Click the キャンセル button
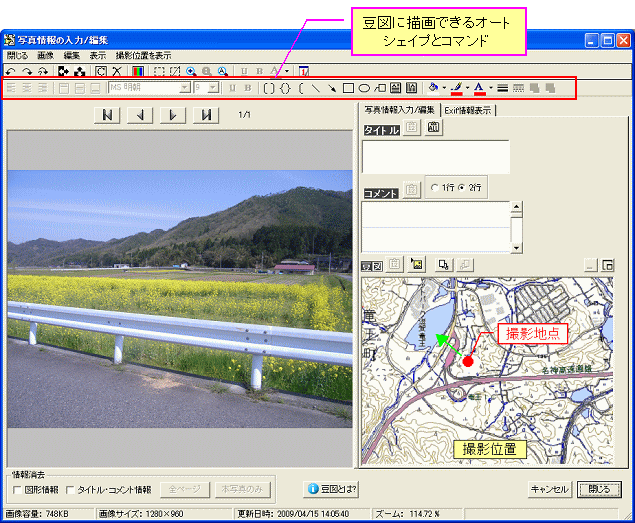 point(550,489)
